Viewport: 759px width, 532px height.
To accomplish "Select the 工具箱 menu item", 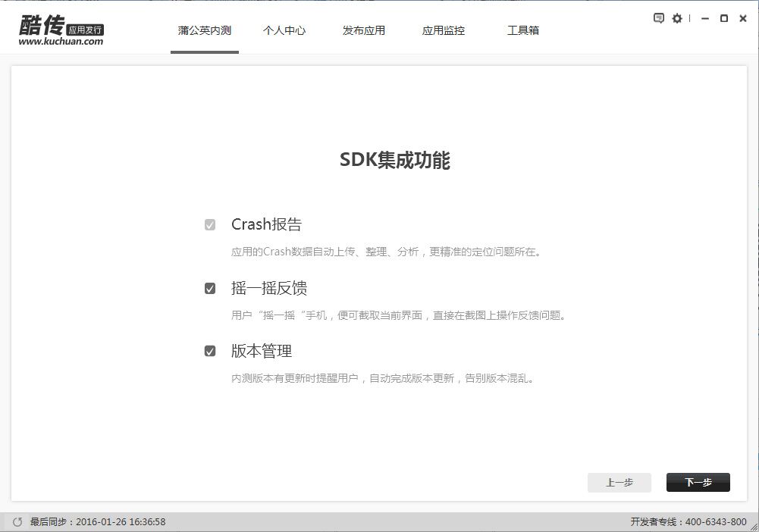I will 522,30.
